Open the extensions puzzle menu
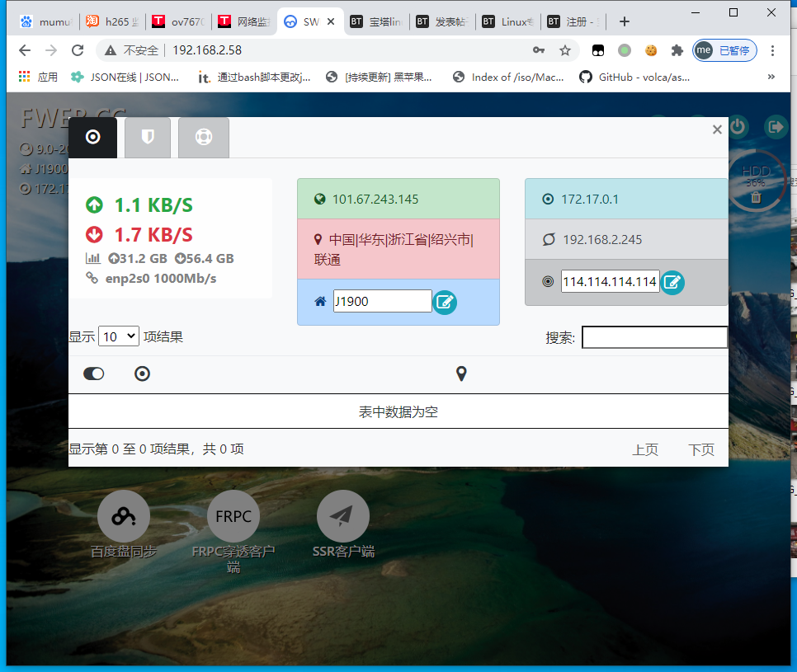This screenshot has height=672, width=797. (677, 50)
